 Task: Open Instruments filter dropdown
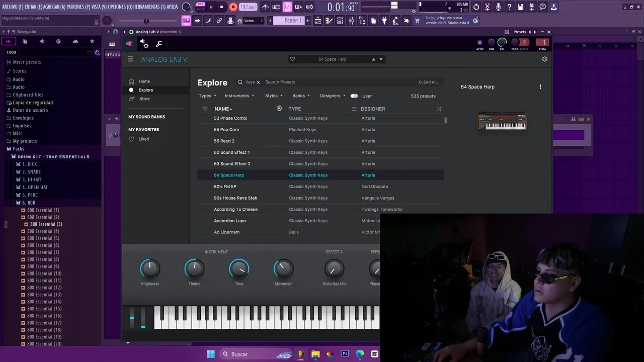239,96
